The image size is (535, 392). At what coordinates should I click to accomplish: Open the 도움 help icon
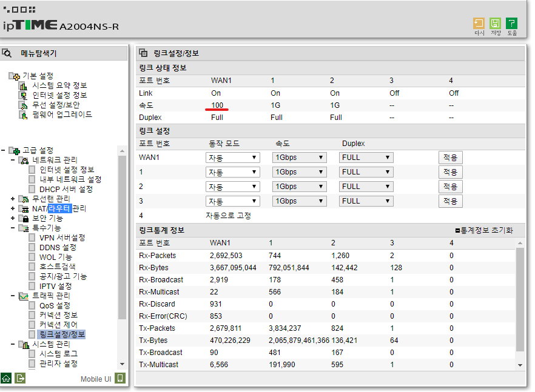[511, 24]
